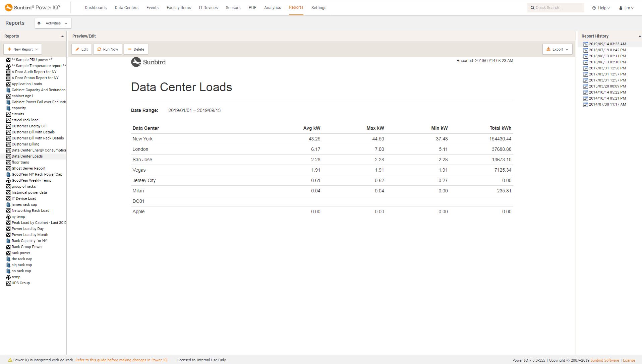Screen dimensions: 642x364
Task: Open the Help menu
Action: point(601,7)
